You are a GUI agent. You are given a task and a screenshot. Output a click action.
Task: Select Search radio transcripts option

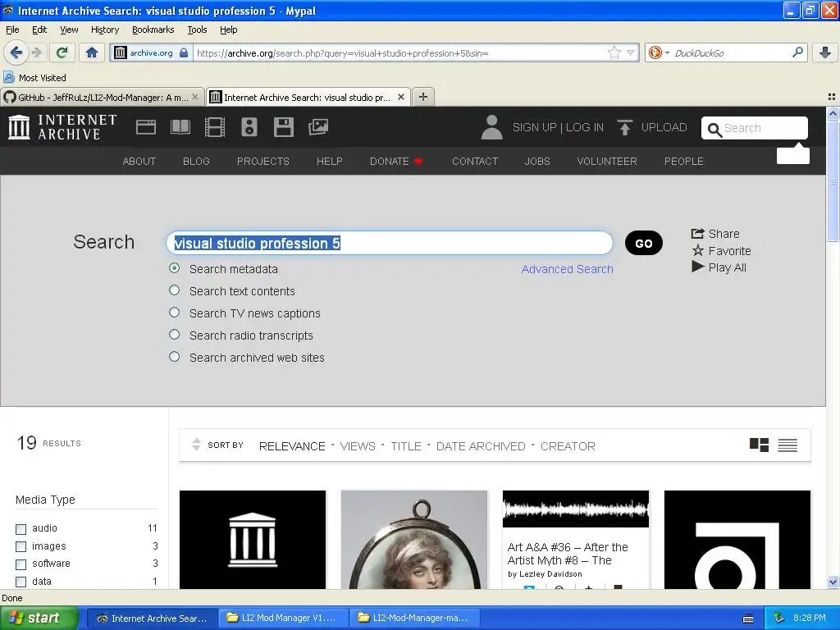coord(174,335)
